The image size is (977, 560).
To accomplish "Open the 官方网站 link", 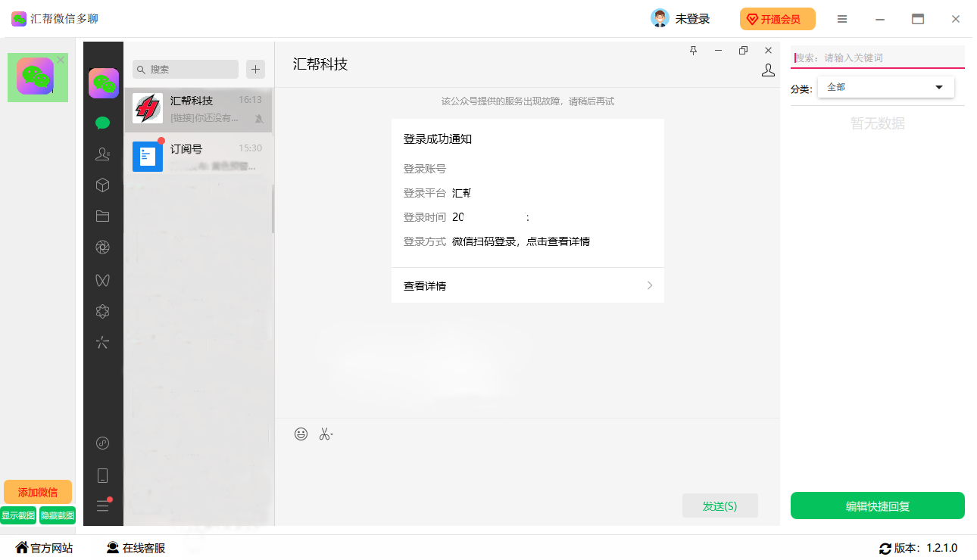I will (x=45, y=548).
